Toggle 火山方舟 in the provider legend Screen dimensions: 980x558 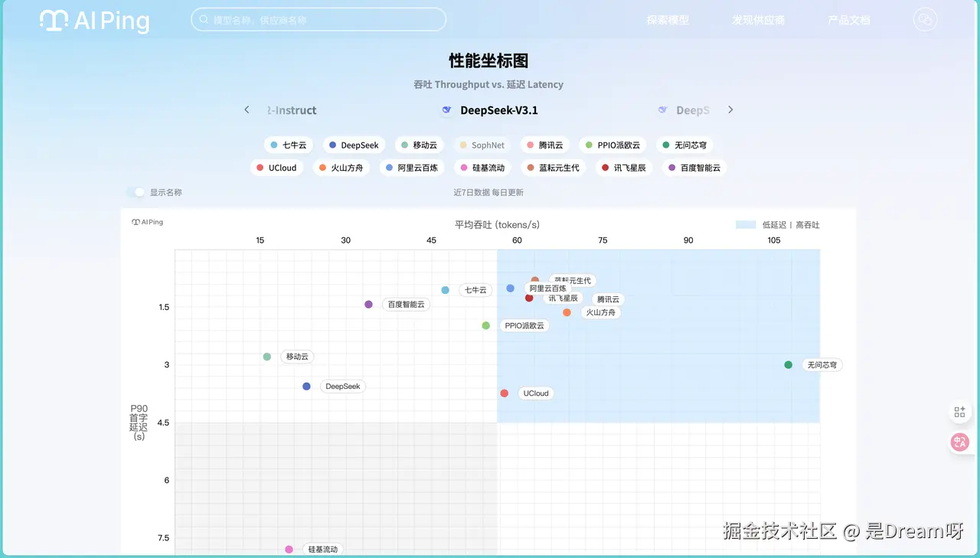click(341, 168)
